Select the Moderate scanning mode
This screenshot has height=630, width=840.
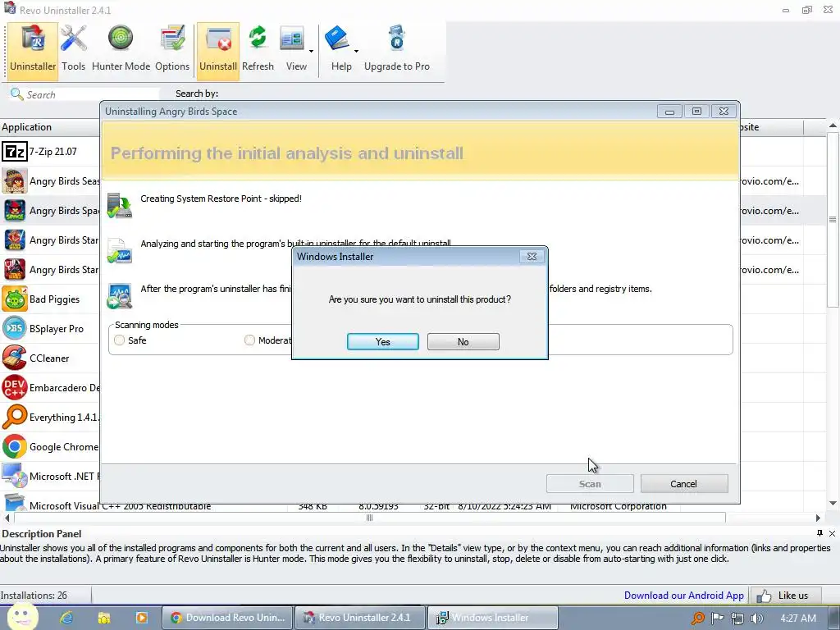pyautogui.click(x=249, y=340)
